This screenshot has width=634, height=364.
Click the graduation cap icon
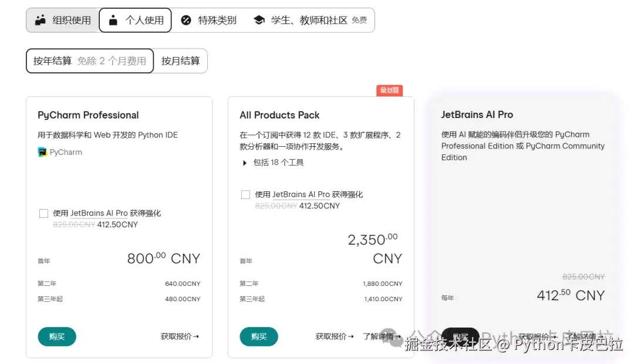pos(259,20)
